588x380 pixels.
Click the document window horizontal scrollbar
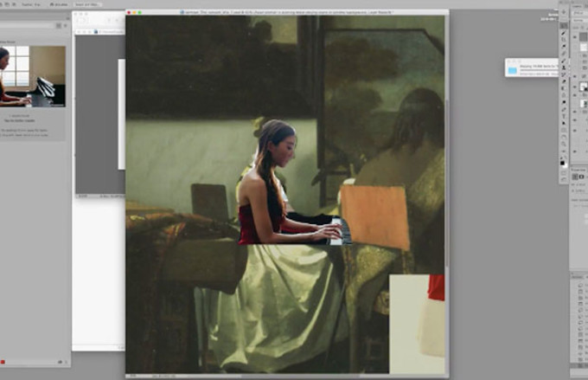pos(300,376)
